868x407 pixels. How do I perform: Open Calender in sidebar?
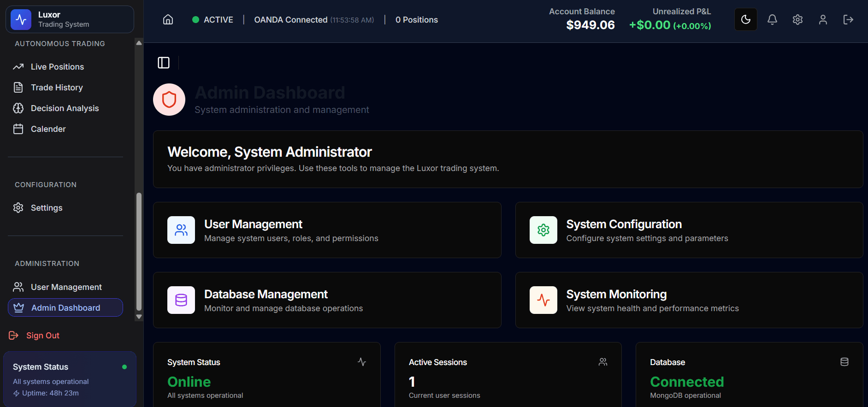tap(65, 129)
